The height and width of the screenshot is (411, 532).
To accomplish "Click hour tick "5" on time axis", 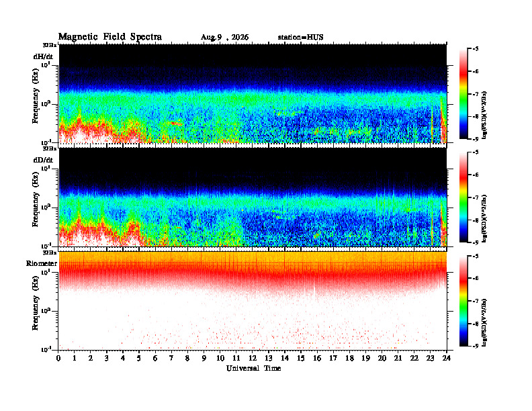I will (139, 359).
